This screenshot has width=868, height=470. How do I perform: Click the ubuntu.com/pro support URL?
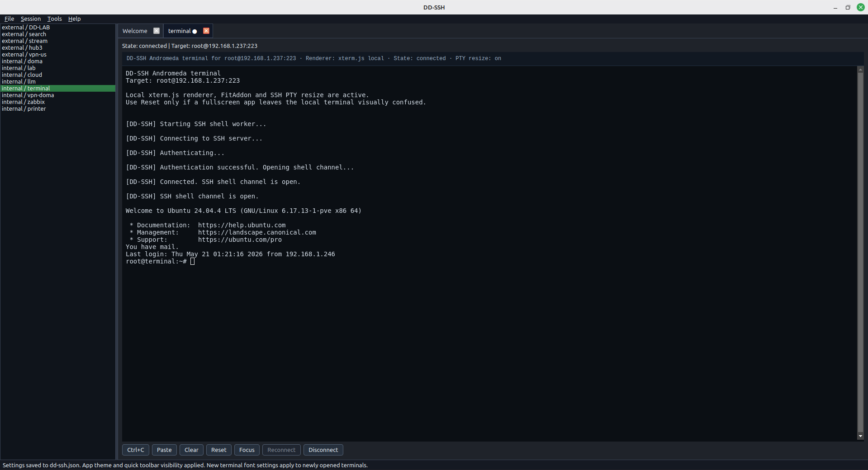pyautogui.click(x=240, y=240)
